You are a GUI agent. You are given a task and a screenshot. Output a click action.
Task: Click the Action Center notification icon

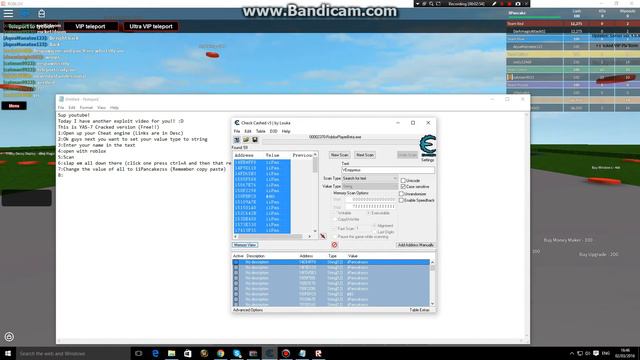coord(596,353)
